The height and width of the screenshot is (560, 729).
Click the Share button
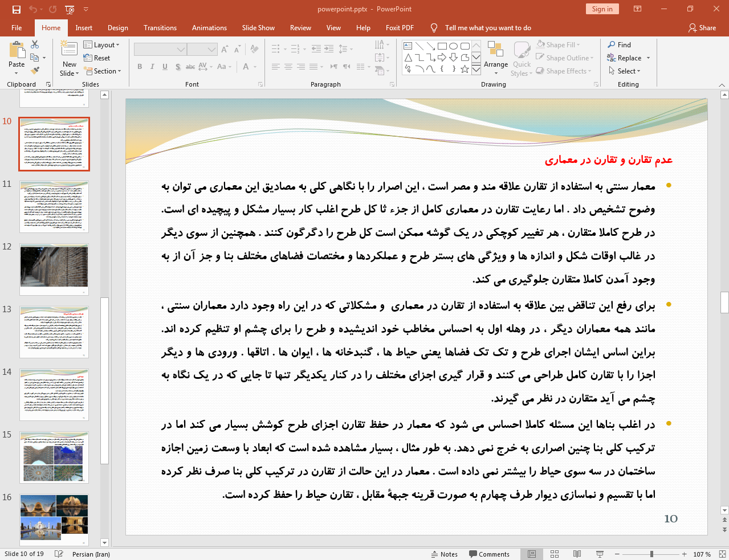coord(702,28)
